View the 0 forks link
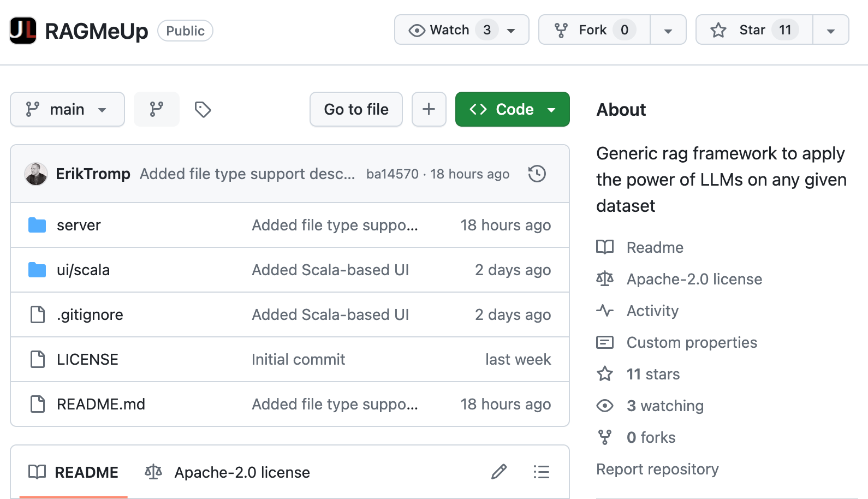The image size is (868, 499). [651, 437]
